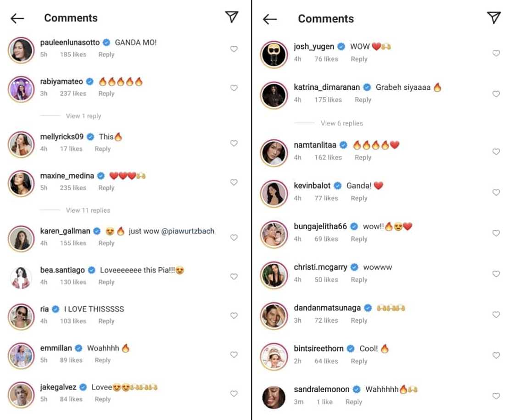Open kevinbalot's username profile link

click(x=312, y=186)
